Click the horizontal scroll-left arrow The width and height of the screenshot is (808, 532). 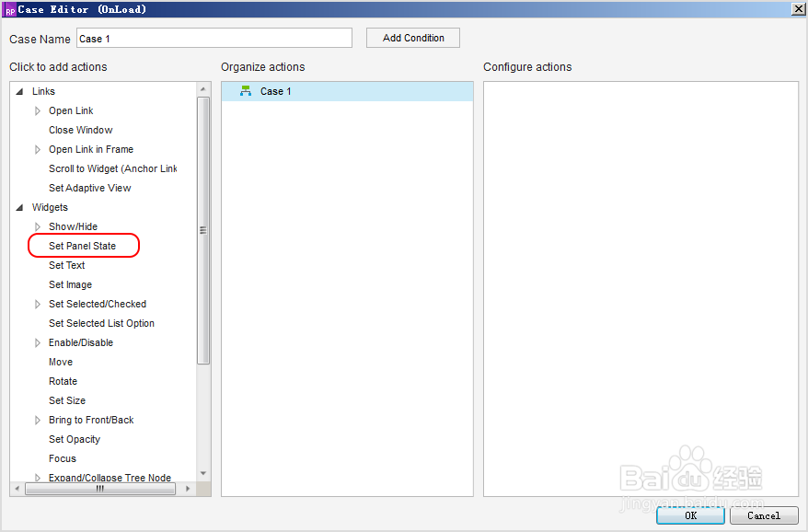tap(17, 488)
